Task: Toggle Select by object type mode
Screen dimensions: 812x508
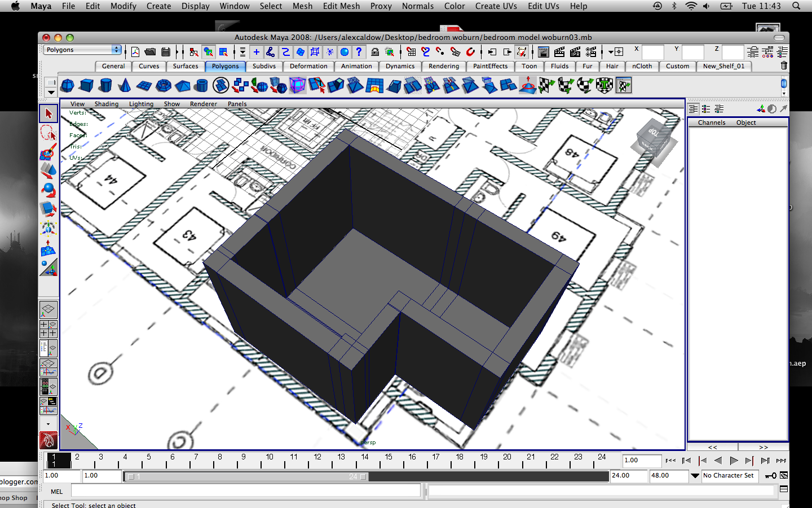Action: tap(209, 52)
